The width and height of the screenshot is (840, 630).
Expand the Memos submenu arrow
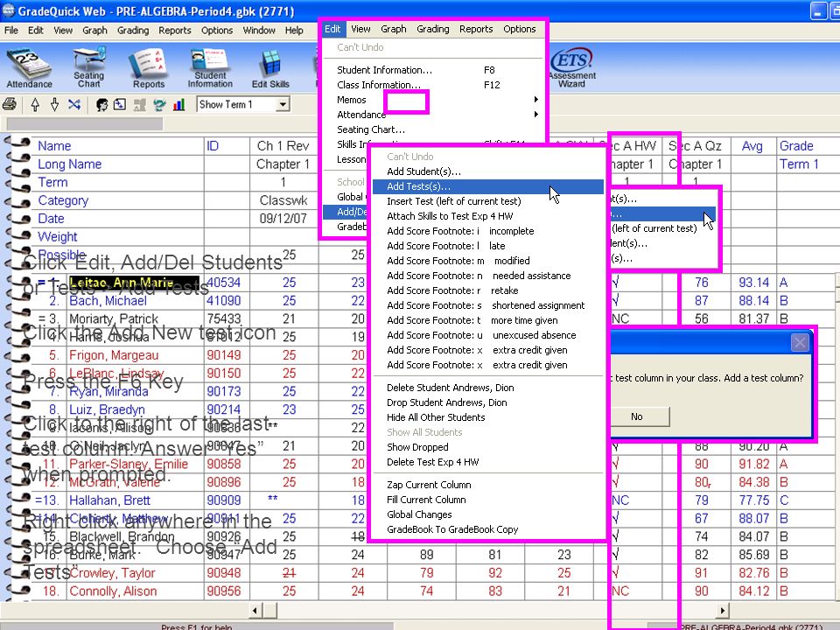pyautogui.click(x=535, y=99)
